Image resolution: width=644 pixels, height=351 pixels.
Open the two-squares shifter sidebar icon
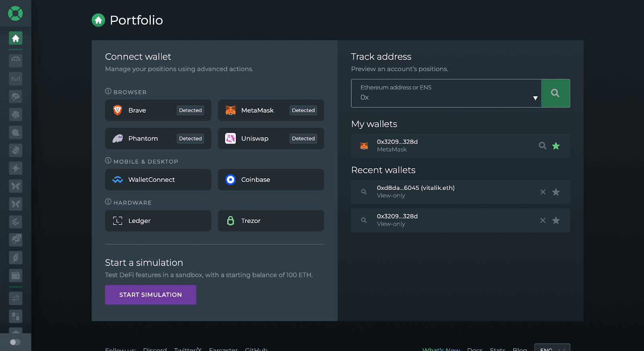16,316
